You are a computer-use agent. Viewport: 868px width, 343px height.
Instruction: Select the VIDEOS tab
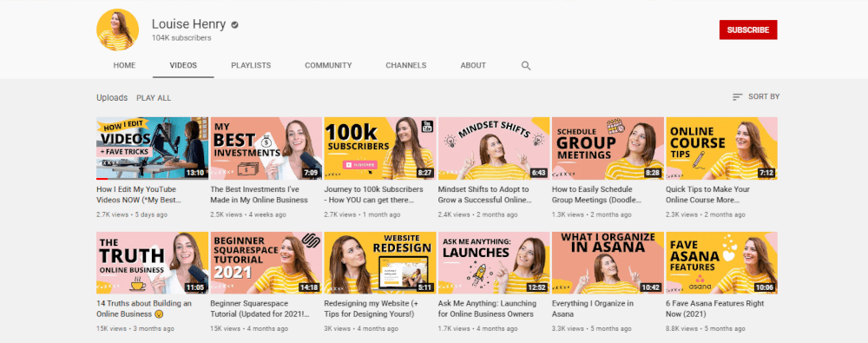(x=183, y=65)
